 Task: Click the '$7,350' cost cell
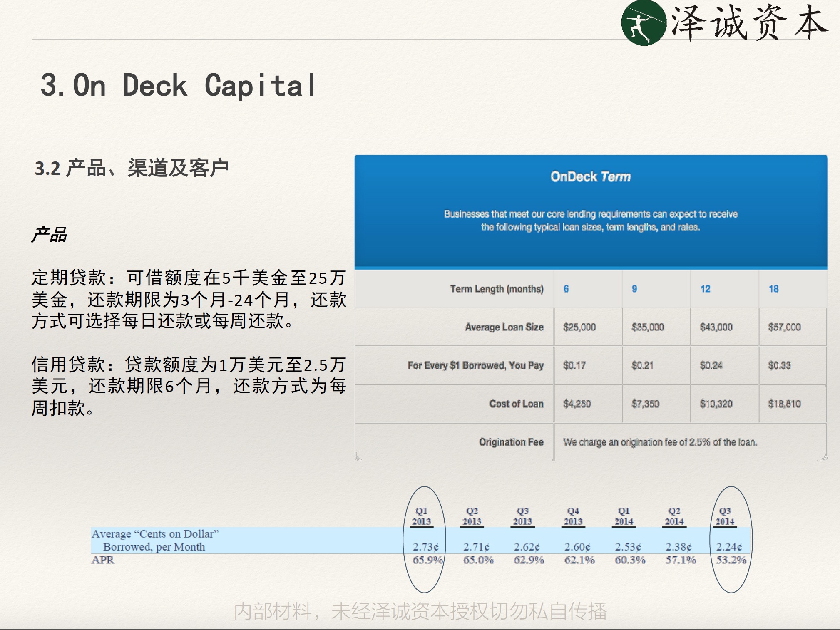645,404
